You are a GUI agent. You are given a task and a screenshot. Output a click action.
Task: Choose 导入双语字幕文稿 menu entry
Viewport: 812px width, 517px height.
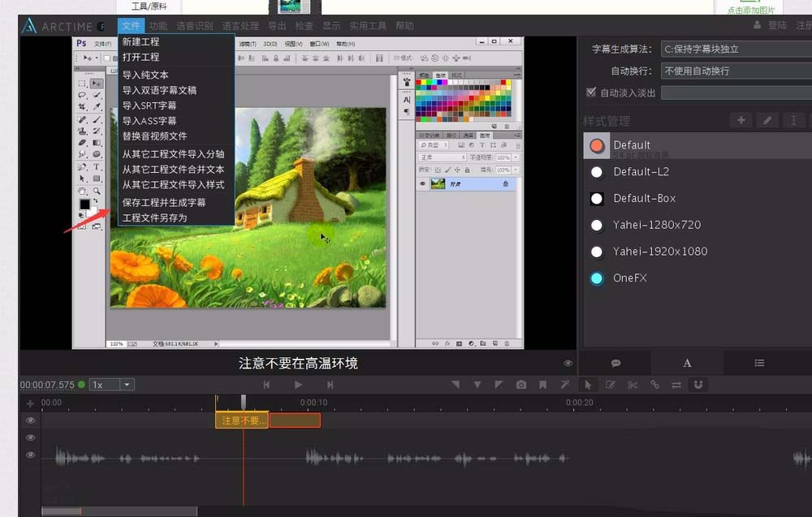(176, 90)
